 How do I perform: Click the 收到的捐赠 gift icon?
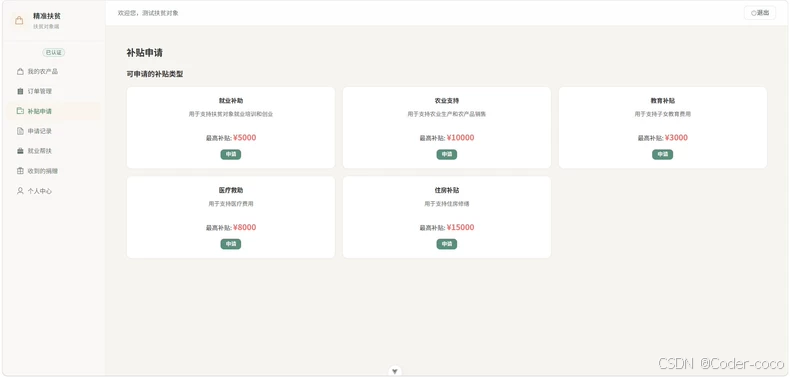click(x=20, y=171)
